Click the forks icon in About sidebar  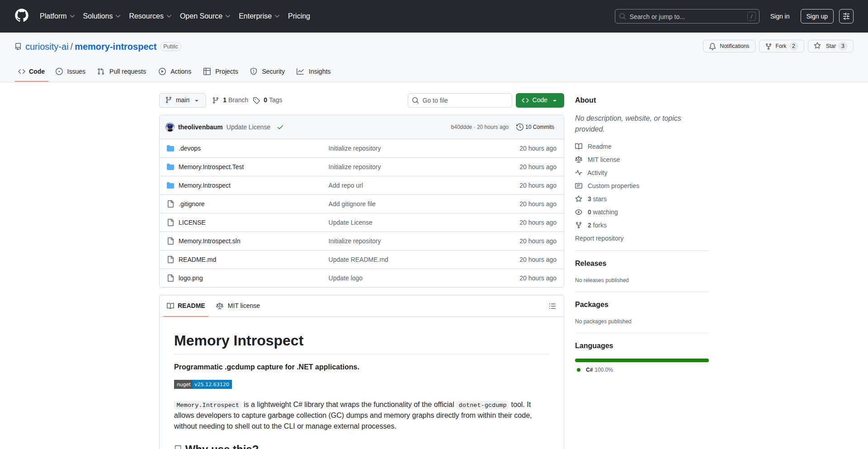point(579,225)
